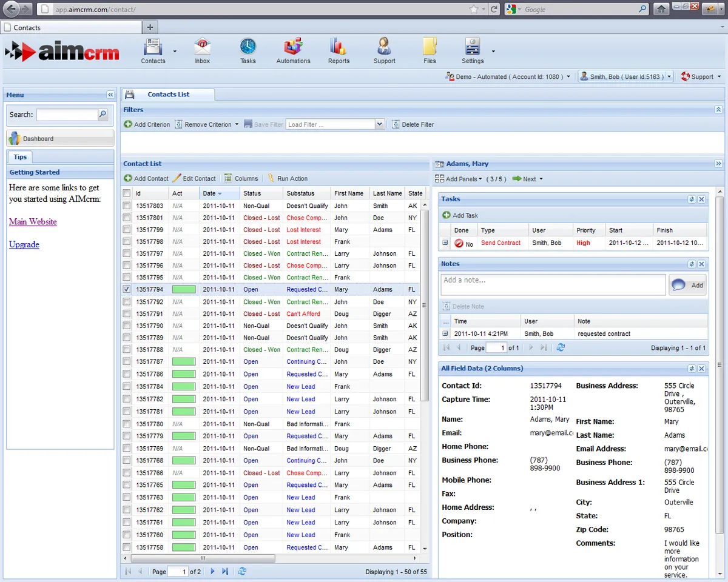
Task: Click Add Task in Tasks panel
Action: pyautogui.click(x=460, y=215)
